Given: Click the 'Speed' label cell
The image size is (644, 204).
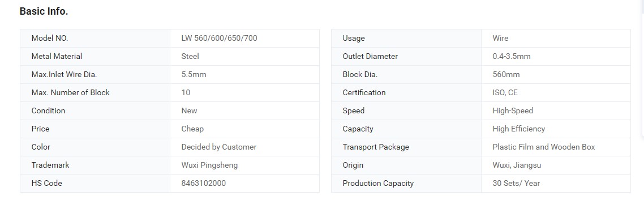Looking at the screenshot, I should pyautogui.click(x=406, y=110).
